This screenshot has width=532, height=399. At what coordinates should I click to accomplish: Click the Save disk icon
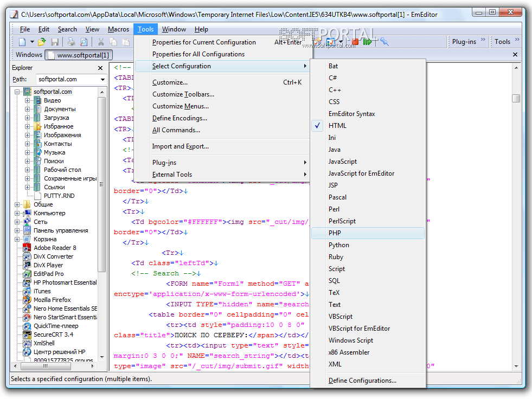(55, 42)
